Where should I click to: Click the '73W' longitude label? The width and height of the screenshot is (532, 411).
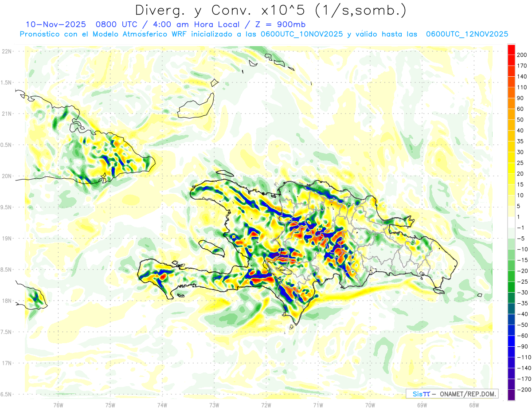(x=214, y=405)
